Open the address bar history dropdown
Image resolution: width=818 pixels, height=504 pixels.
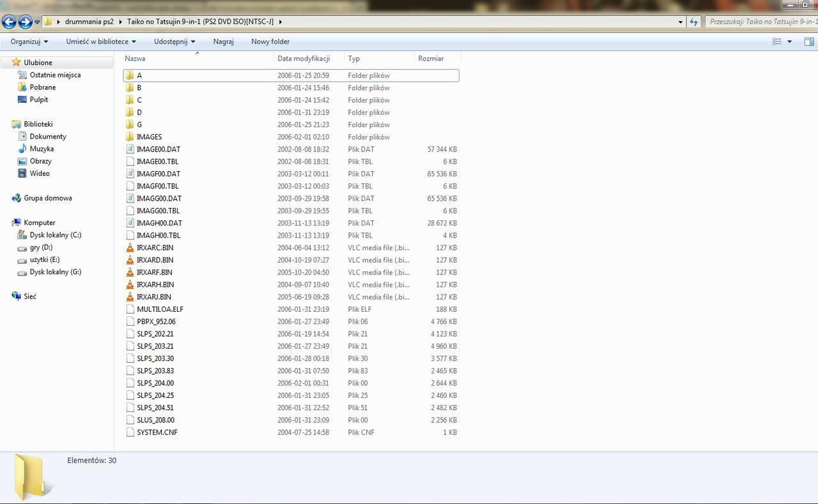(x=681, y=22)
